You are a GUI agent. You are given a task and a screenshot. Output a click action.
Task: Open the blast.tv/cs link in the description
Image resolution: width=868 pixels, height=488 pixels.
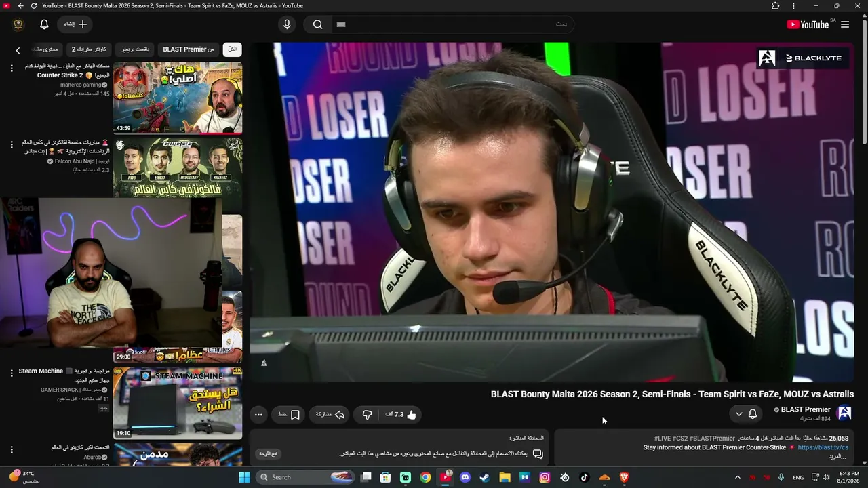pos(823,447)
